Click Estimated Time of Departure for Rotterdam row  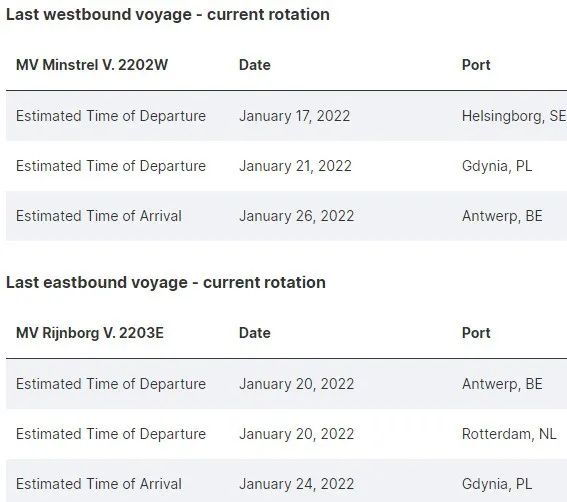point(111,434)
